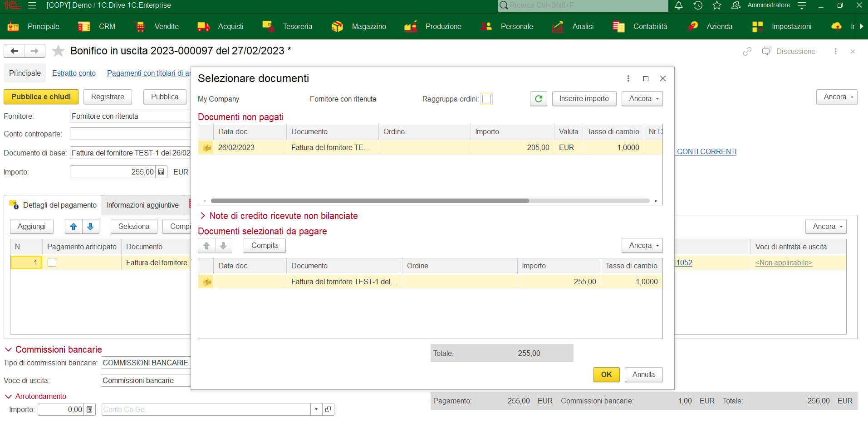Open Personale people icon
The width and height of the screenshot is (868, 422).
point(486,26)
